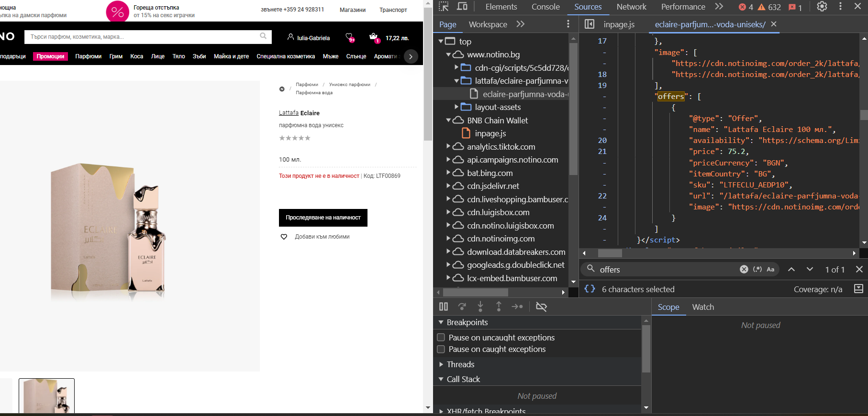Click the step debugger icon
The image size is (868, 416).
click(x=517, y=307)
